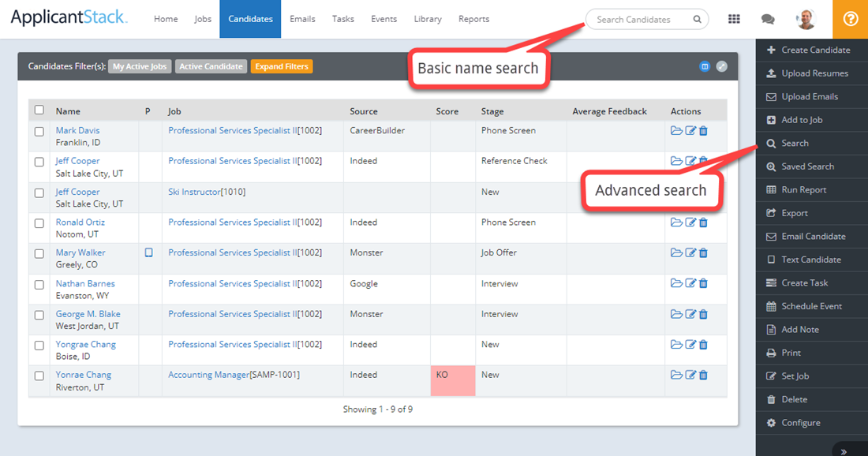Check the box for Ronald Ortiz
The image size is (868, 456).
[39, 223]
